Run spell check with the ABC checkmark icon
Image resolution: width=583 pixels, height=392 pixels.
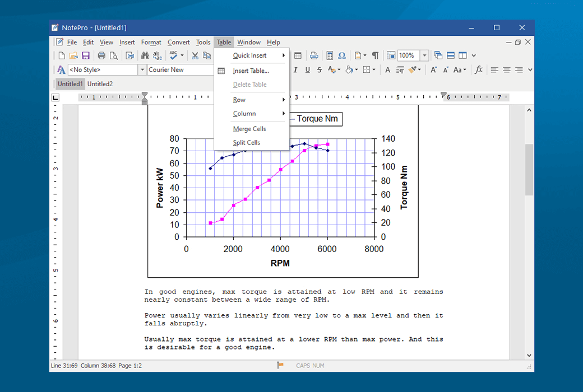pos(173,55)
